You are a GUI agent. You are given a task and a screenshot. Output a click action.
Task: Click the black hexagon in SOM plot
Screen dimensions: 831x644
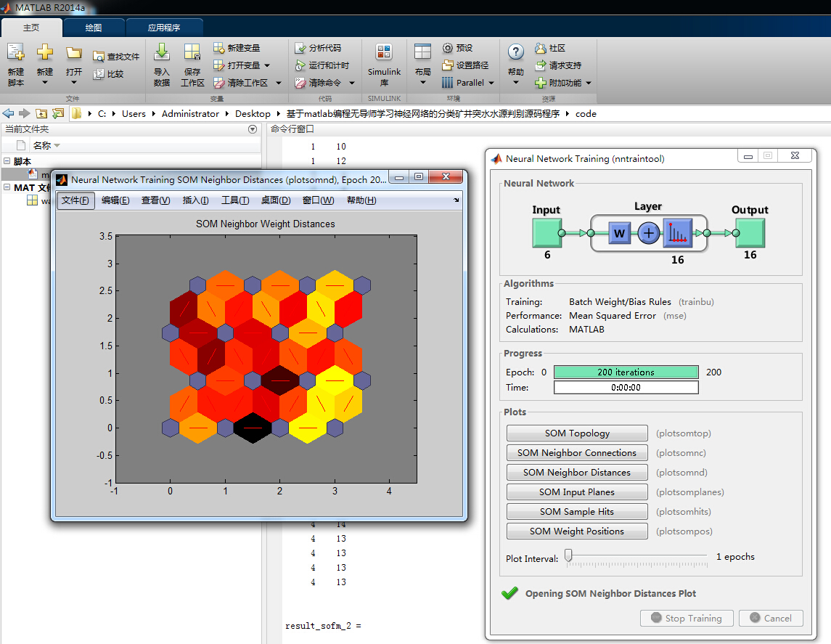point(253,428)
